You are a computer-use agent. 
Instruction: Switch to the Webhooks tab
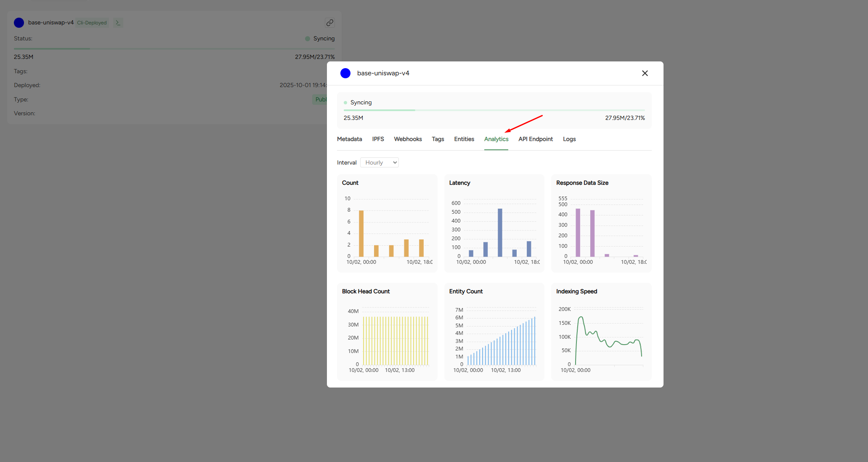(408, 139)
